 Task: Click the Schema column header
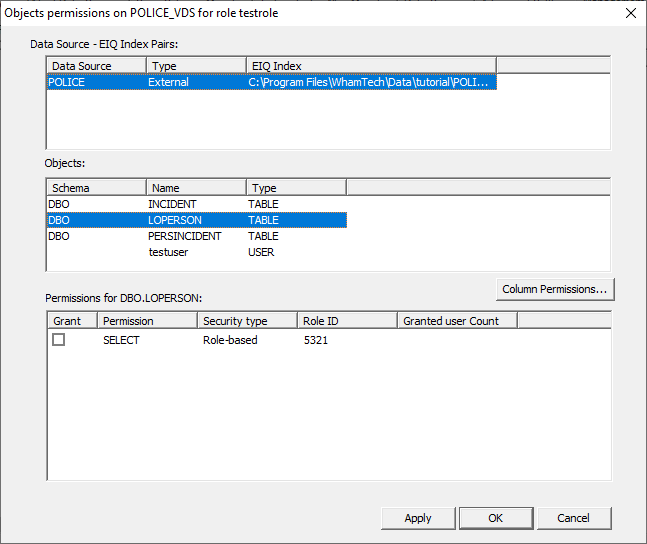(x=96, y=188)
